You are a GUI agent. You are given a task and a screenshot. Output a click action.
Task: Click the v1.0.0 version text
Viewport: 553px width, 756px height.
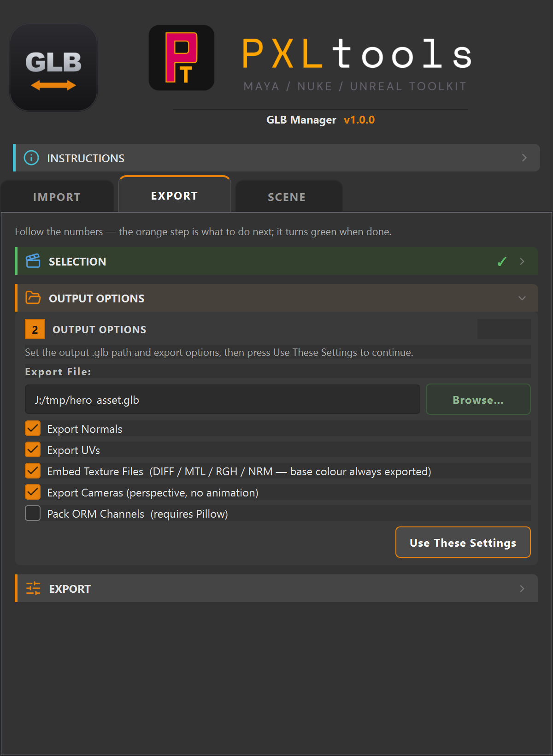359,120
